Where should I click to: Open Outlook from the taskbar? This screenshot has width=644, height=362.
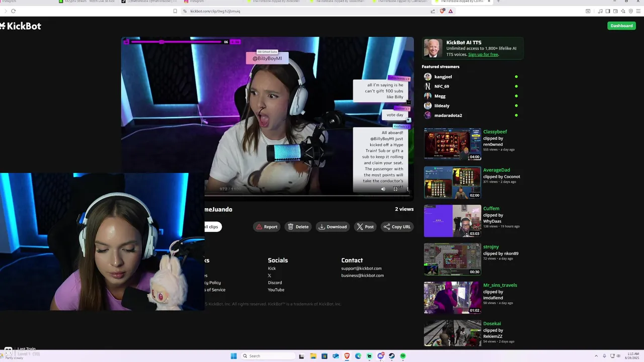click(x=336, y=356)
